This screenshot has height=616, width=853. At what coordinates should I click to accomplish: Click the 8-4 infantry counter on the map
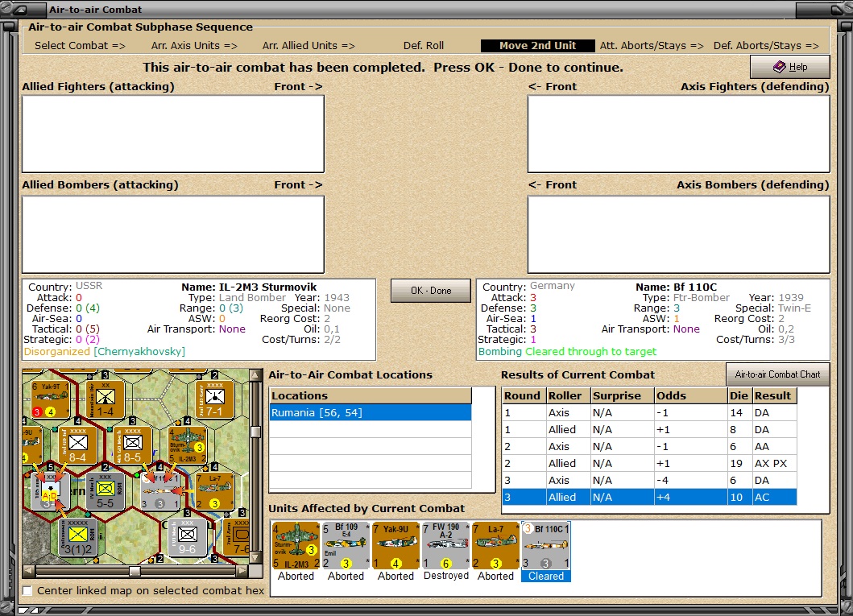[77, 446]
